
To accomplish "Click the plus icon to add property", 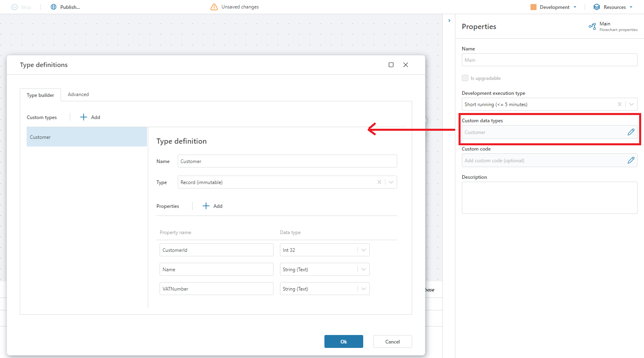I will pyautogui.click(x=206, y=206).
